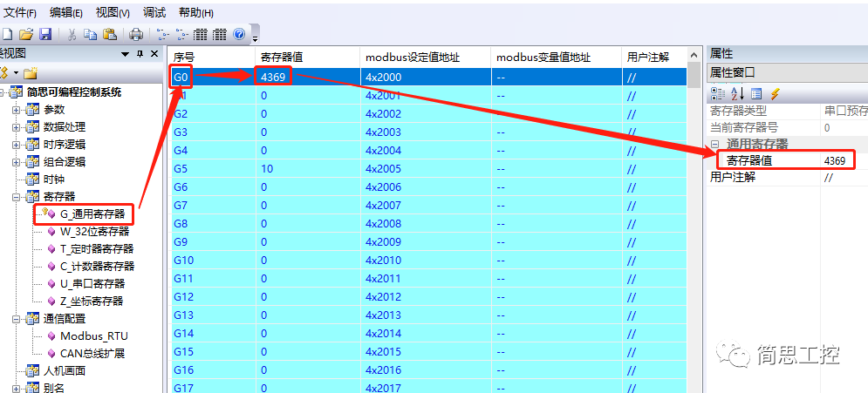Open the 帮助(H) menu

pyautogui.click(x=196, y=13)
